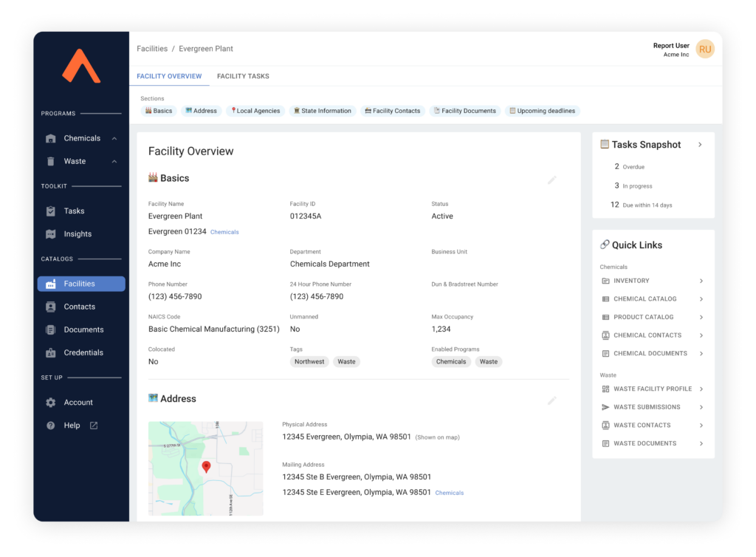Click Chemicals enabled program chip
The width and height of the screenshot is (756, 557).
(451, 362)
